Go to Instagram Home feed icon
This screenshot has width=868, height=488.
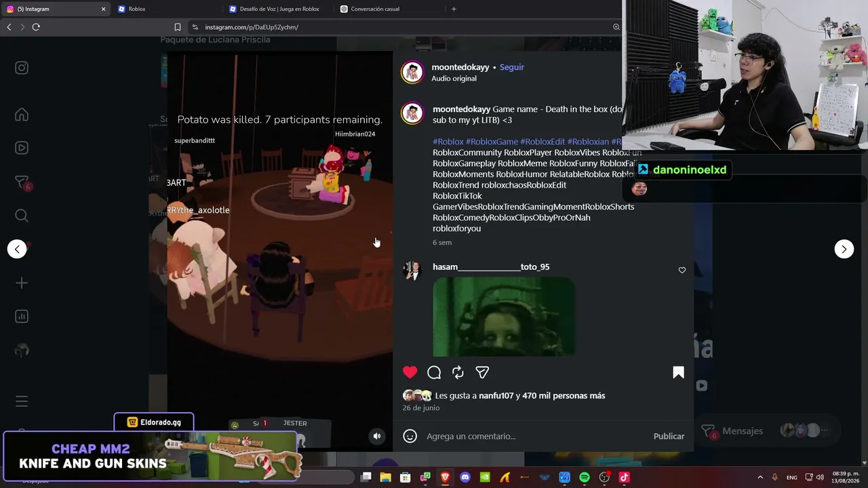click(22, 115)
